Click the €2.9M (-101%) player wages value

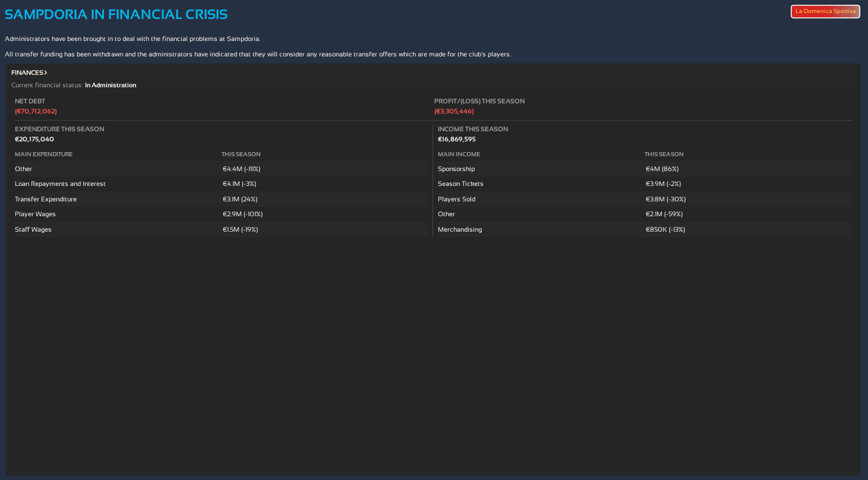[x=242, y=214]
